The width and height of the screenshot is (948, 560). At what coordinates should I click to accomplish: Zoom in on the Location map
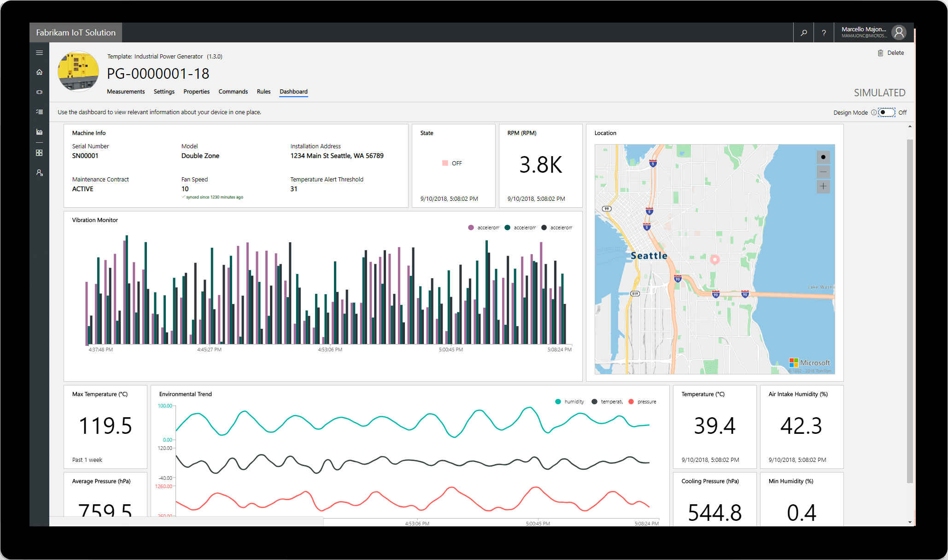tap(823, 187)
